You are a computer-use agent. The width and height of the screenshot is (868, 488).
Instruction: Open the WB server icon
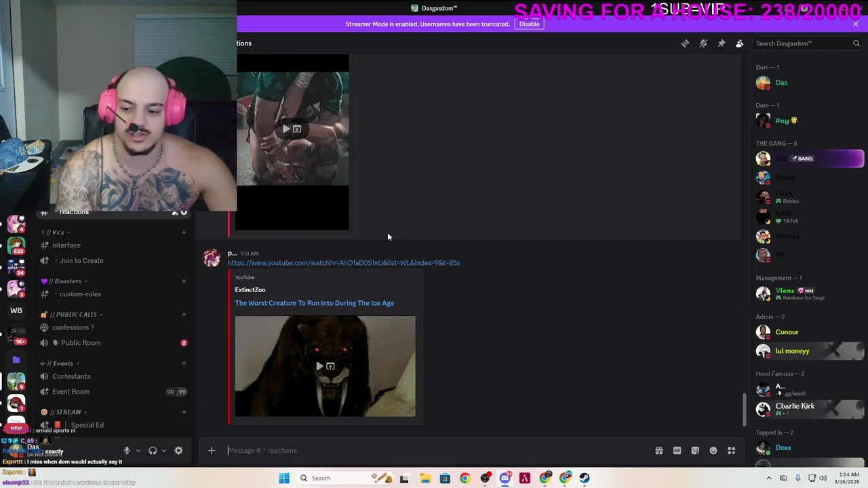[16, 310]
